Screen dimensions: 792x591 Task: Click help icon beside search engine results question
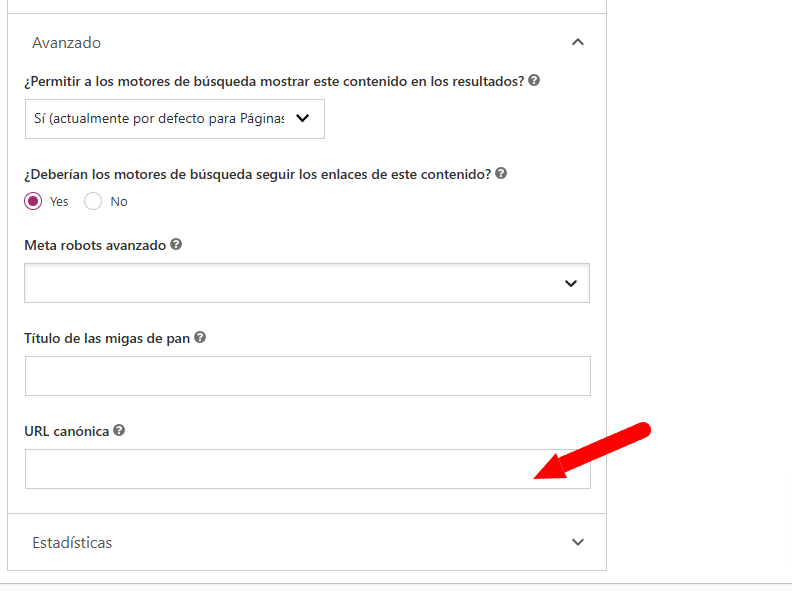[x=534, y=80]
